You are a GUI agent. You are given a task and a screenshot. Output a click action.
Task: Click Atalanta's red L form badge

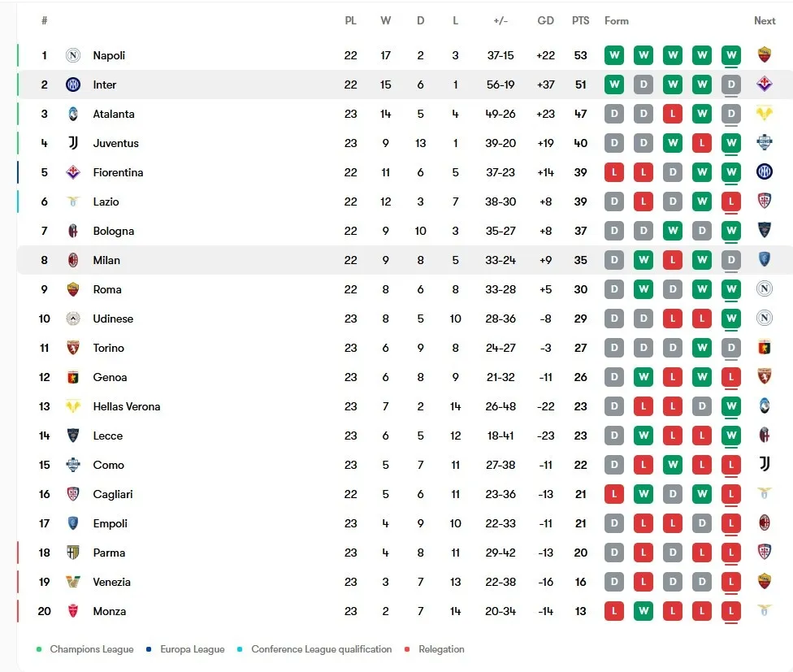click(x=673, y=114)
